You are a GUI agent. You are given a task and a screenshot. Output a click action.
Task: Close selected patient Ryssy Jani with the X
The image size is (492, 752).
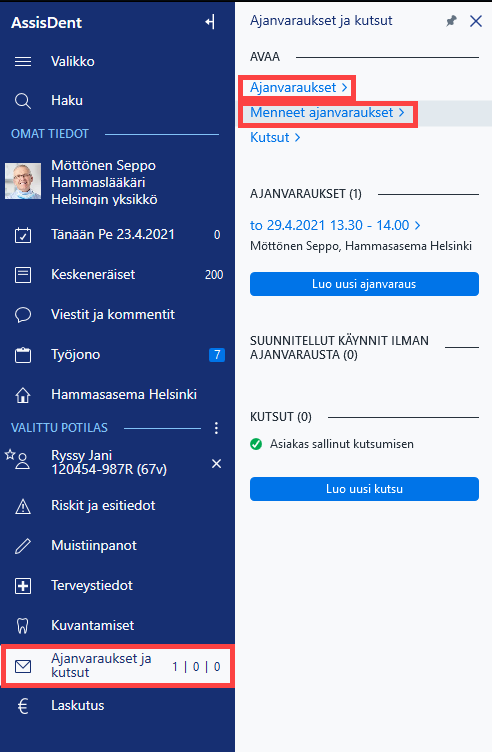[216, 463]
